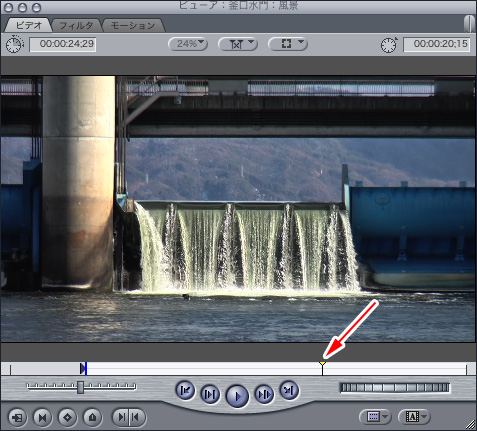
Task: Click the Match Frame button
Action: tap(17, 417)
